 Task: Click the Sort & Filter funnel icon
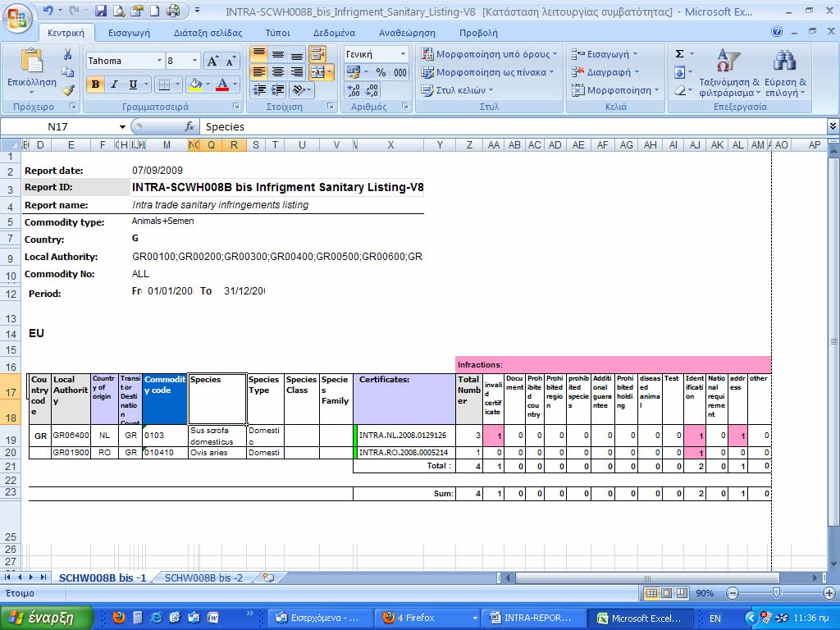728,61
